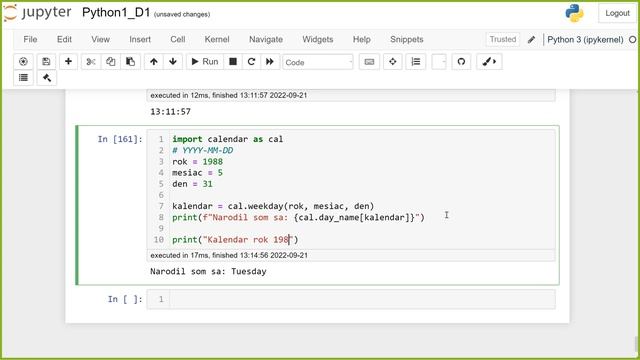The height and width of the screenshot is (360, 640).
Task: Restart the kernel with circular arrow
Action: (251, 62)
